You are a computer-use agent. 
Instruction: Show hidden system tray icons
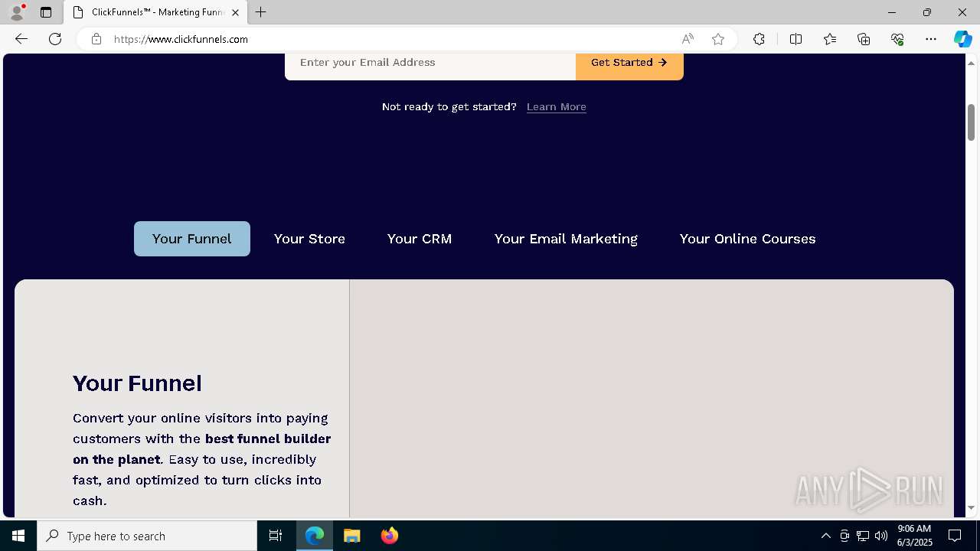[825, 536]
